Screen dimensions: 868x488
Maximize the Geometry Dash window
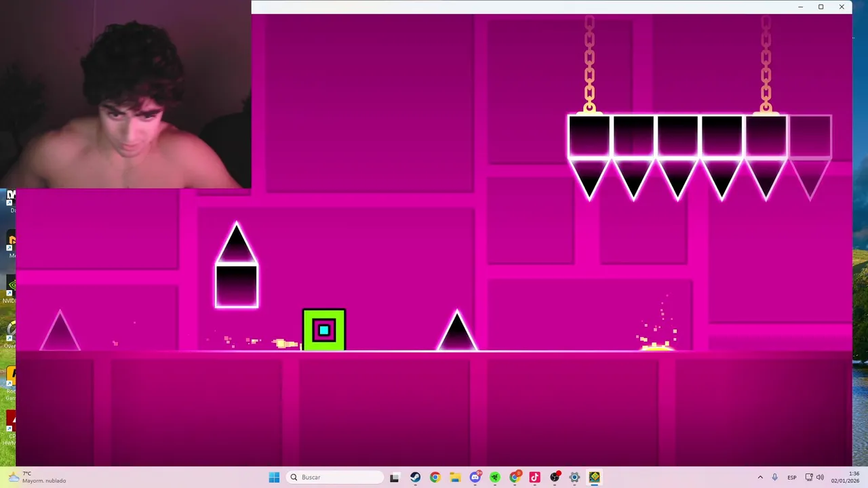(821, 7)
